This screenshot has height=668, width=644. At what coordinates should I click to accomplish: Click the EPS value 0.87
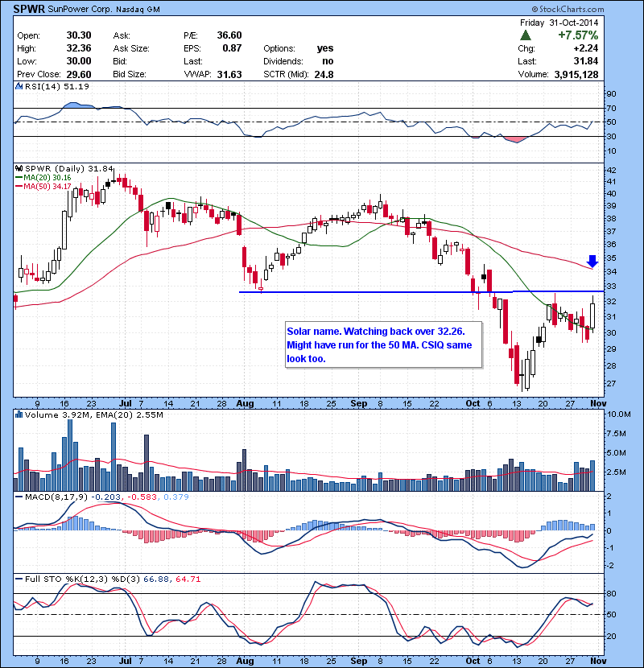pos(232,48)
